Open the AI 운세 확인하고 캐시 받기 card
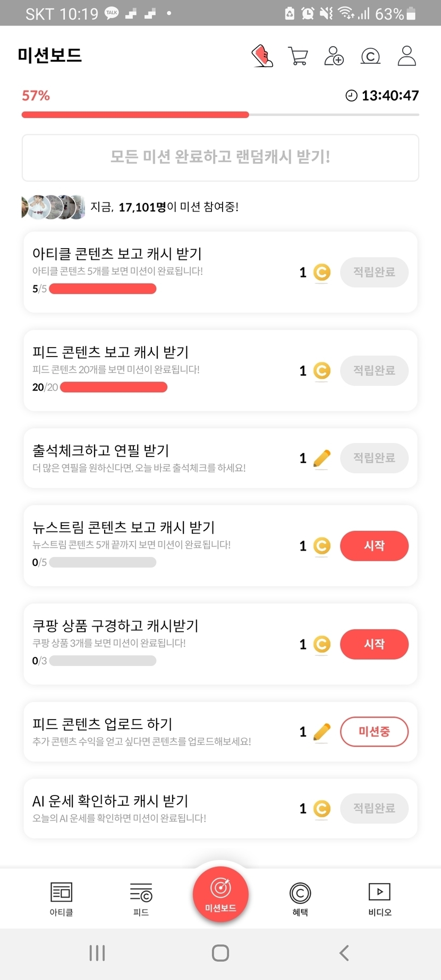441x980 pixels. [159, 808]
